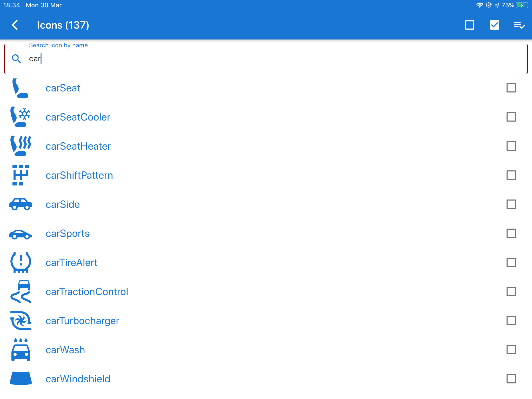
Task: Select the carSports checkbox
Action: (x=511, y=233)
